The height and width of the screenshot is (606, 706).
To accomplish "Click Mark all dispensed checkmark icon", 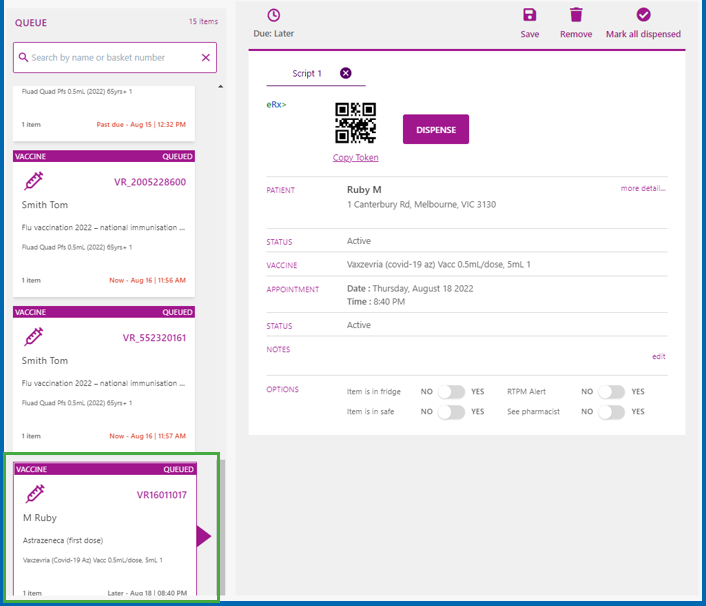I will (643, 15).
